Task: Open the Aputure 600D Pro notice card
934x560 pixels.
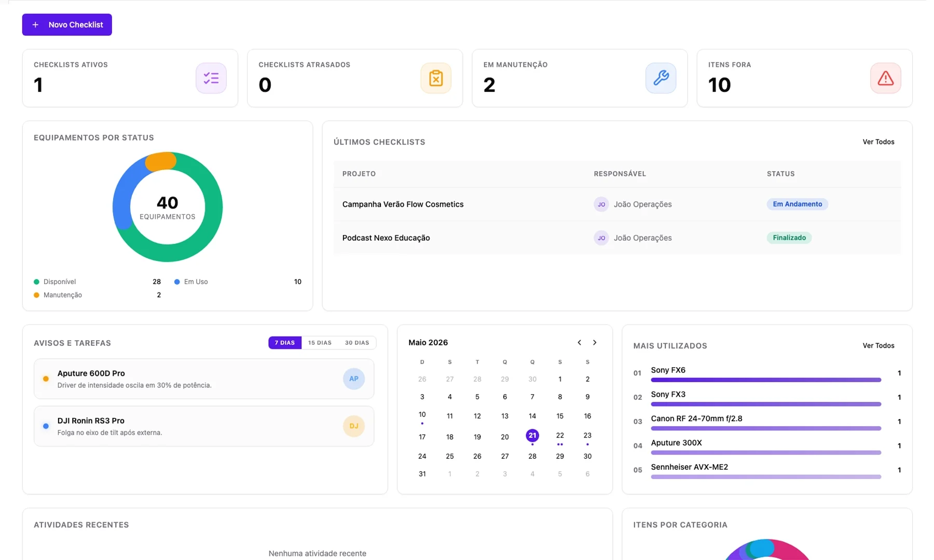Action: [x=204, y=379]
